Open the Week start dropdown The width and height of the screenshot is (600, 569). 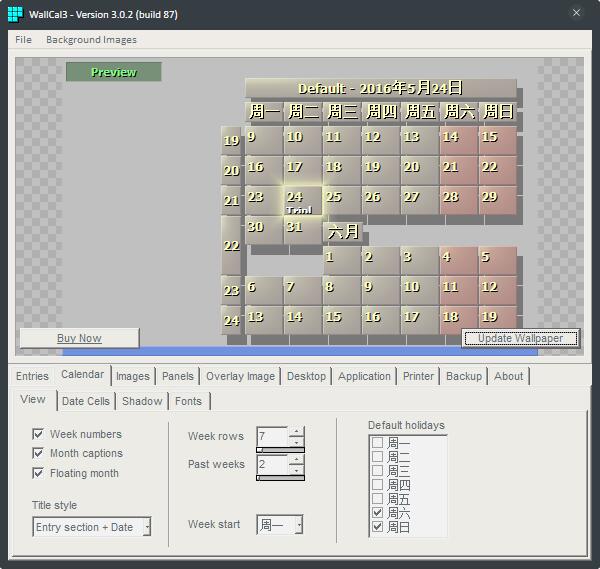[x=299, y=525]
